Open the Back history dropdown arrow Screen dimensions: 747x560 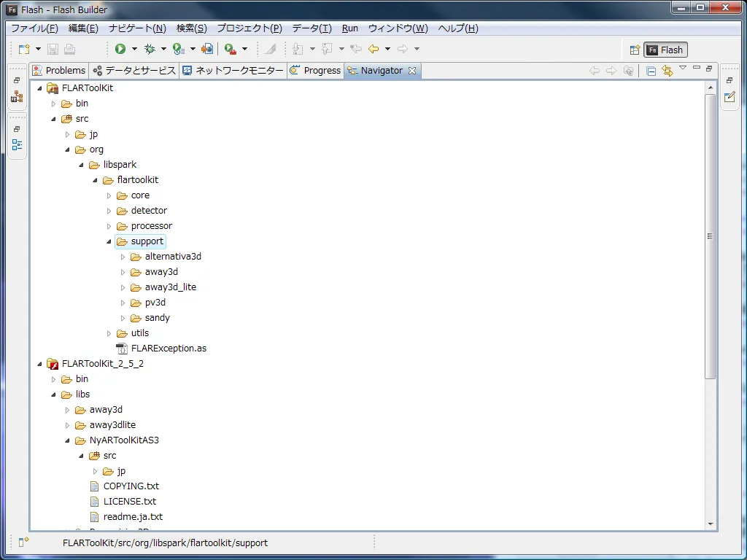pyautogui.click(x=387, y=49)
